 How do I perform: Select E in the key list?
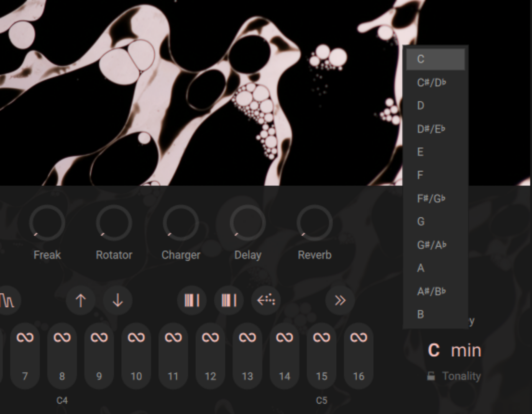tap(435, 152)
